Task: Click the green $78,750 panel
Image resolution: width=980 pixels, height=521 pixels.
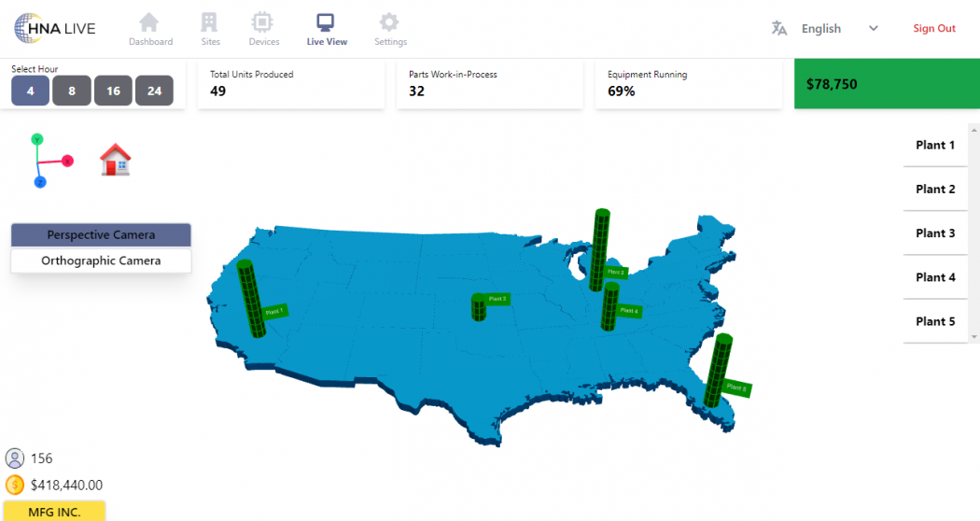Action: (885, 84)
